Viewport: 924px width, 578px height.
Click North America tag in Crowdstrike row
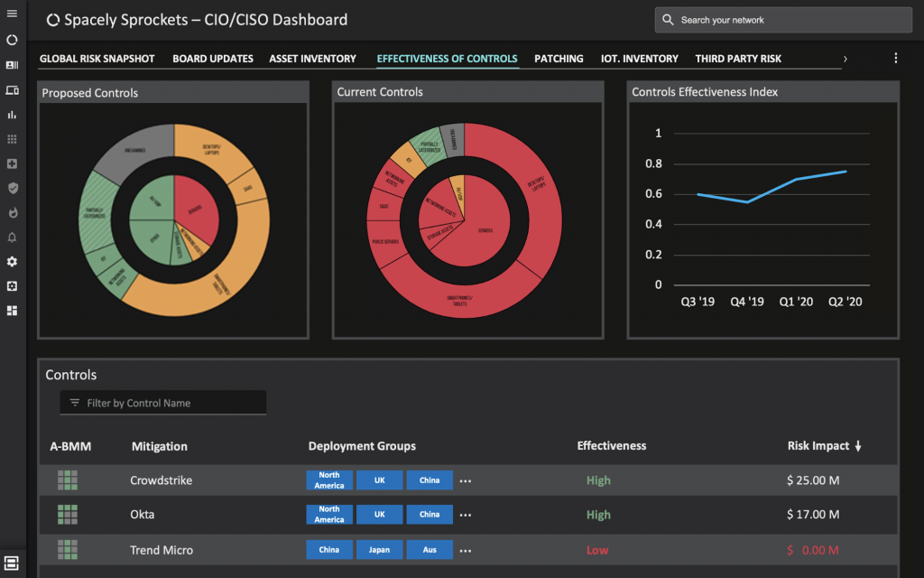click(x=329, y=480)
